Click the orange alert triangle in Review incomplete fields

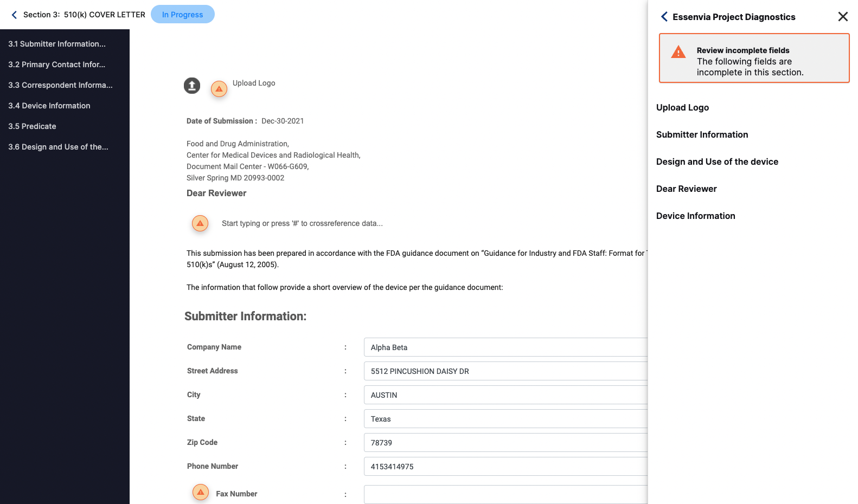point(678,52)
